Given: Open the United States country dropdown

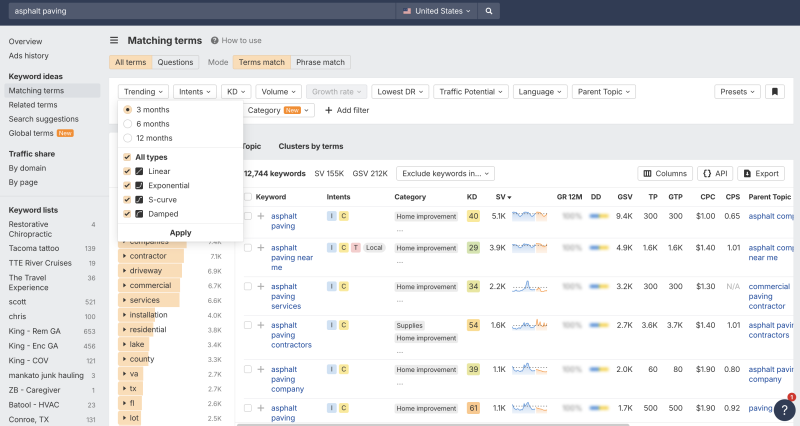Looking at the screenshot, I should (436, 12).
